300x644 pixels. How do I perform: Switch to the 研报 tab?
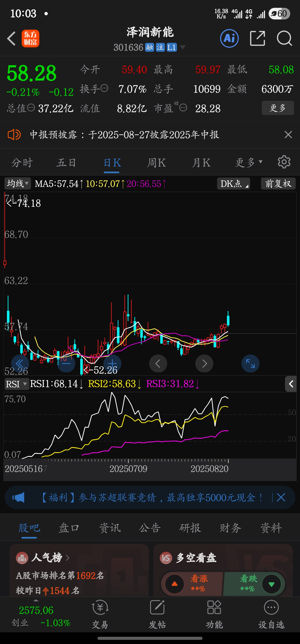pos(190,527)
